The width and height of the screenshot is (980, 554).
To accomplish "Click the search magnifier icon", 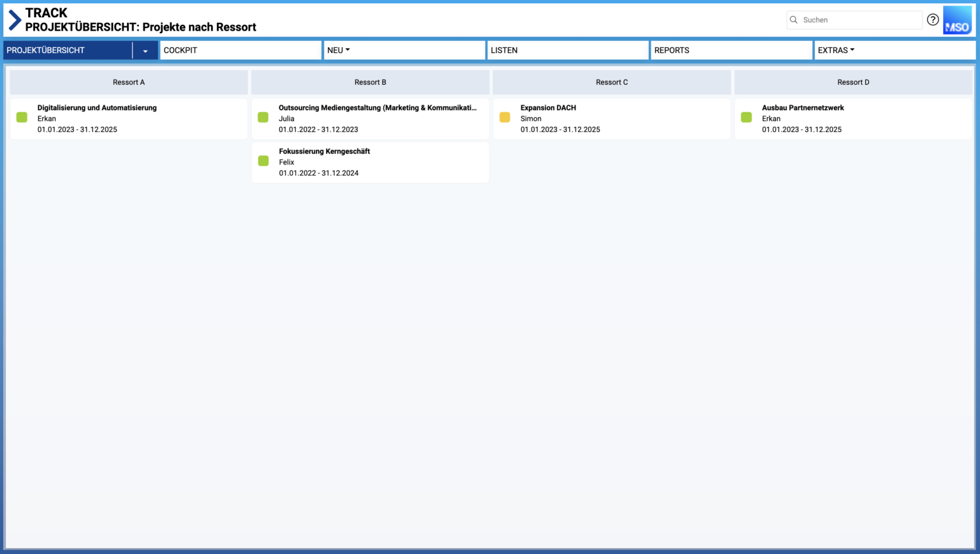I will pos(794,20).
